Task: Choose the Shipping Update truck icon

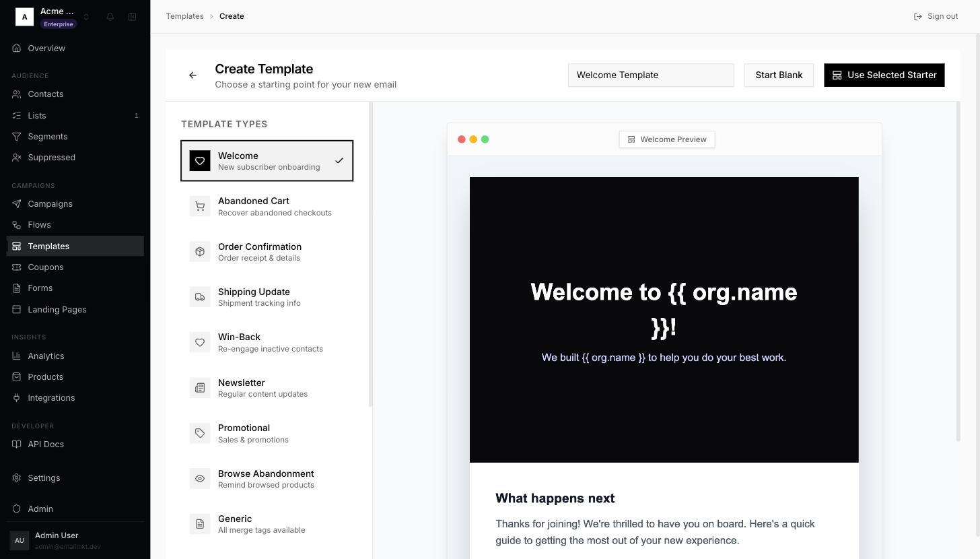Action: tap(200, 297)
